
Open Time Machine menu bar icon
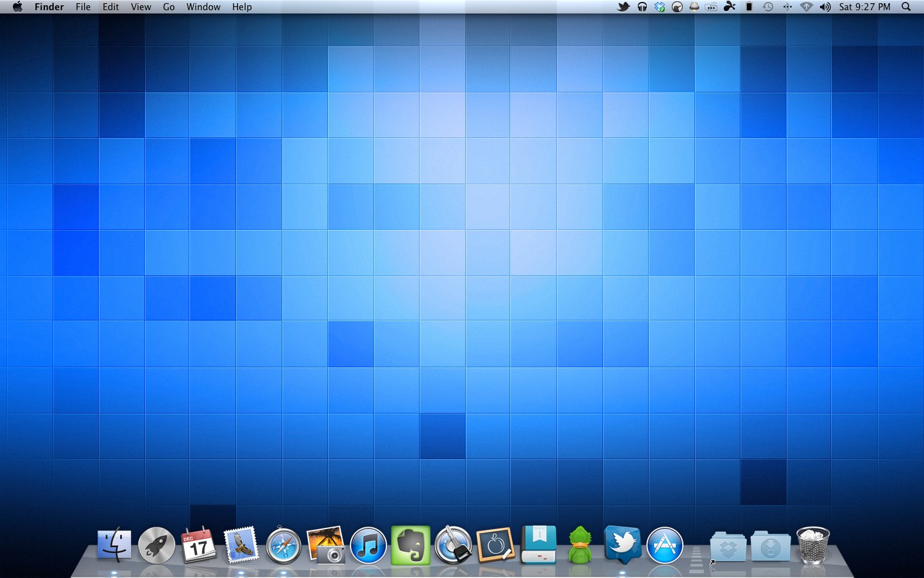tap(767, 6)
